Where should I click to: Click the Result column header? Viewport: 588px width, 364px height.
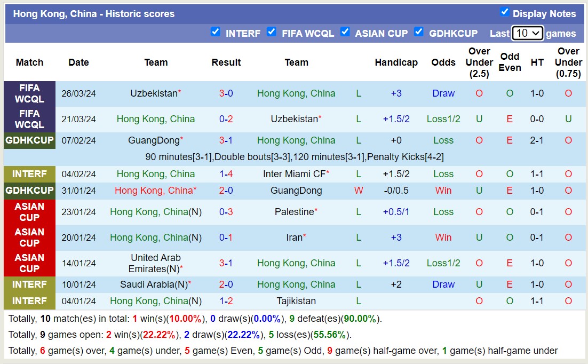[226, 62]
